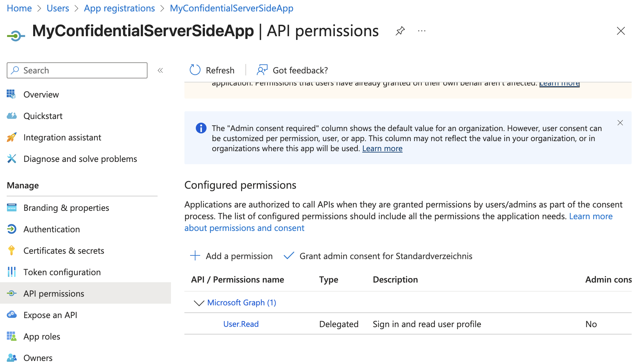
Task: Click the sidebar Search input field
Action: [80, 70]
